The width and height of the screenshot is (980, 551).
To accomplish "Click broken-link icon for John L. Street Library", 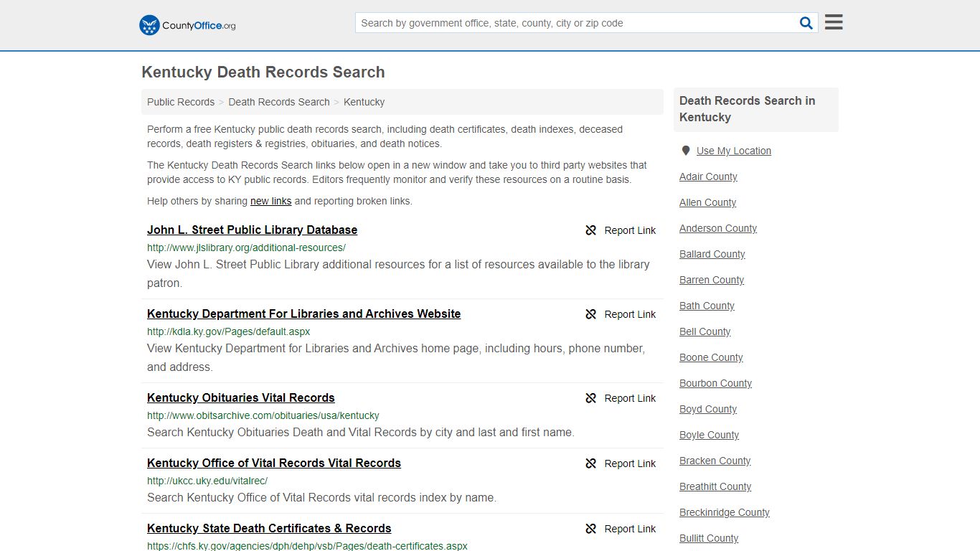I will 591,230.
